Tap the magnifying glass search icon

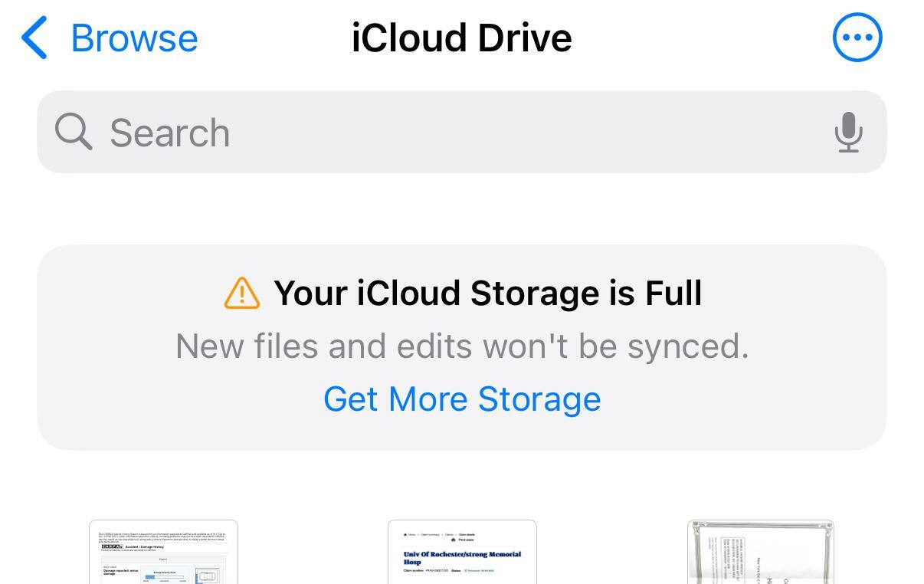[74, 132]
